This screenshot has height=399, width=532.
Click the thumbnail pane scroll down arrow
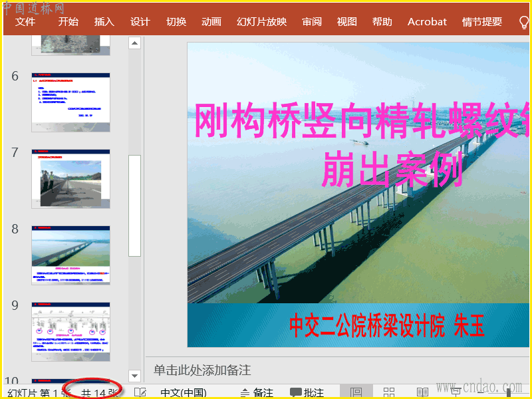[135, 376]
